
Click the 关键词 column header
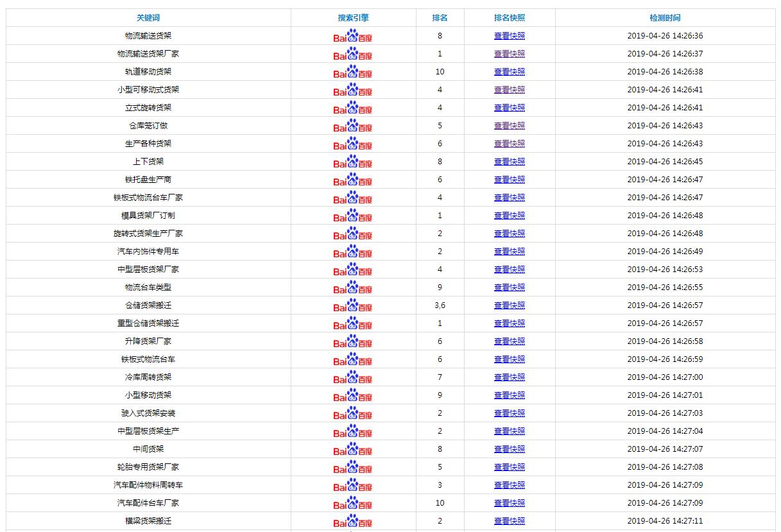coord(148,18)
